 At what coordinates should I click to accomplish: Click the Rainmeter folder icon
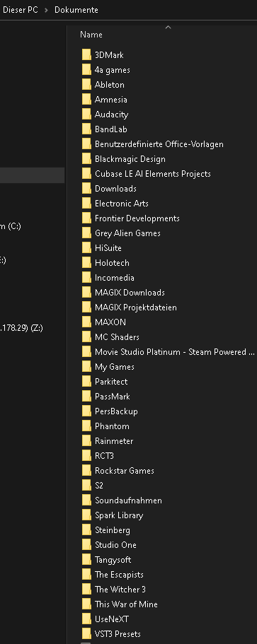click(x=86, y=440)
